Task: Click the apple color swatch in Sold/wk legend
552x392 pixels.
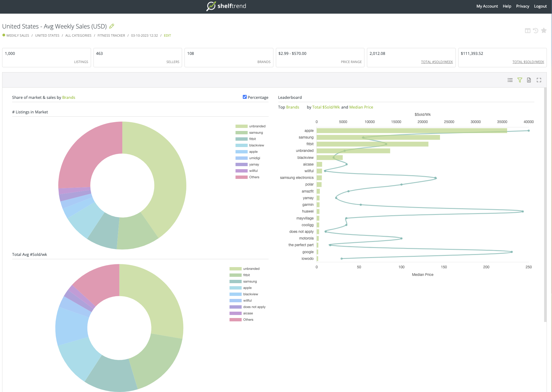Action: coord(235,288)
